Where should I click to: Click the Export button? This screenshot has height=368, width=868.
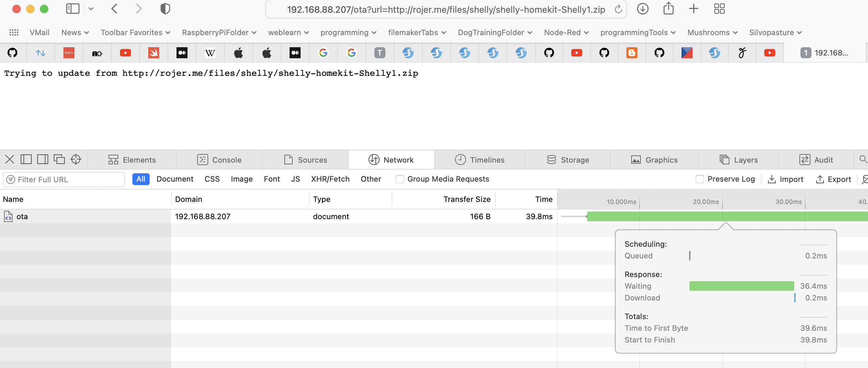pos(834,179)
